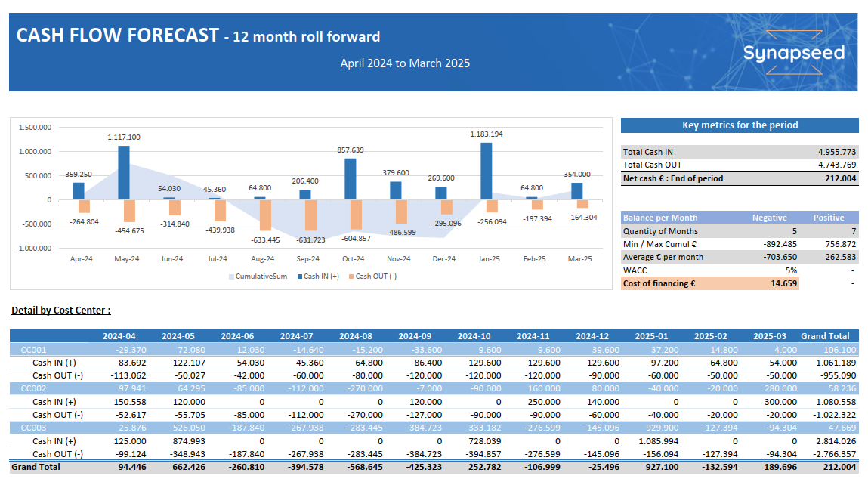Image resolution: width=868 pixels, height=479 pixels.
Task: Click the 2025-03 column header
Action: click(x=771, y=336)
